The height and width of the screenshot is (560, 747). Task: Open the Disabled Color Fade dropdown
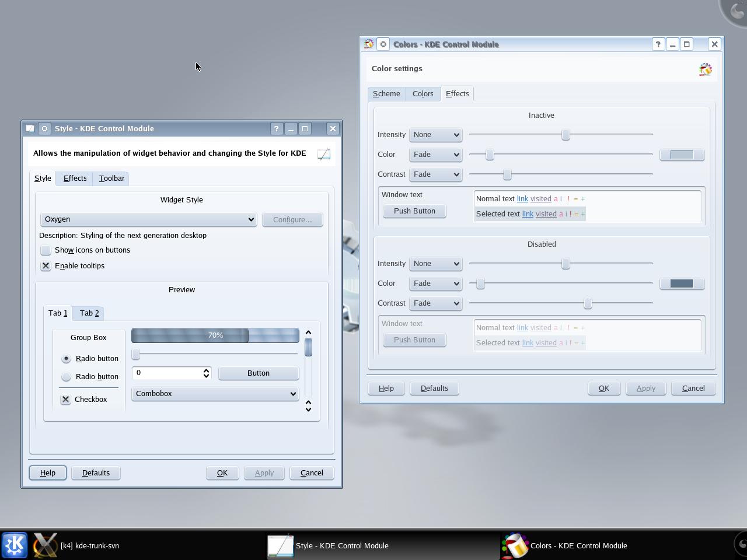point(435,283)
